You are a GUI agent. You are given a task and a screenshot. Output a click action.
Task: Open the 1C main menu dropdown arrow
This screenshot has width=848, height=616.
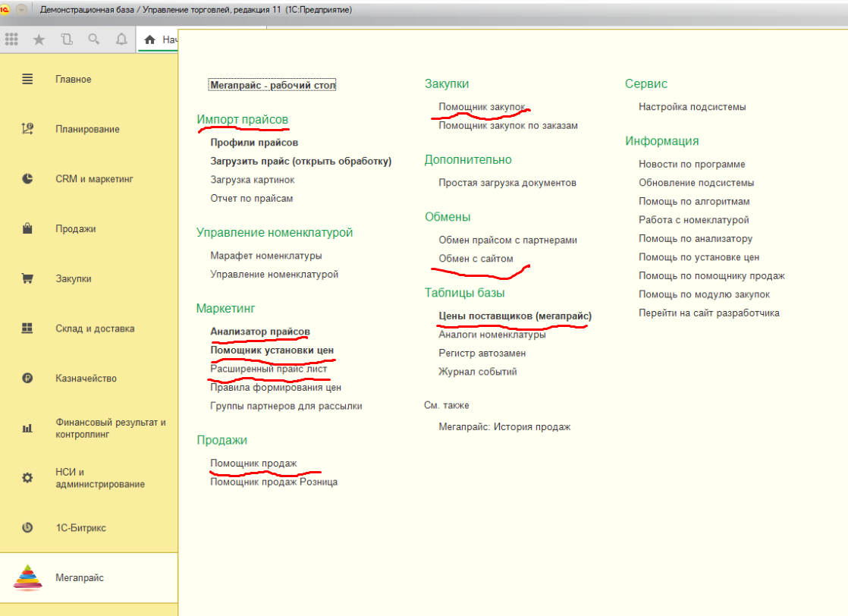coord(21,10)
